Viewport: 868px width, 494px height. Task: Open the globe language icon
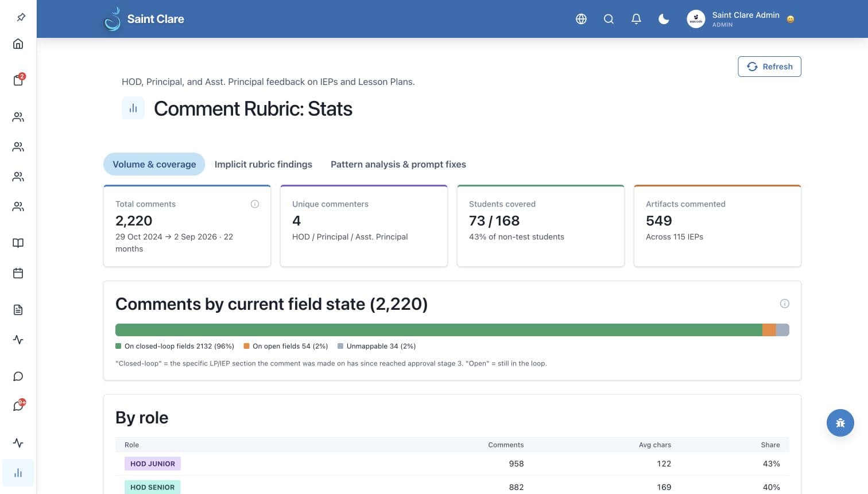(x=581, y=19)
